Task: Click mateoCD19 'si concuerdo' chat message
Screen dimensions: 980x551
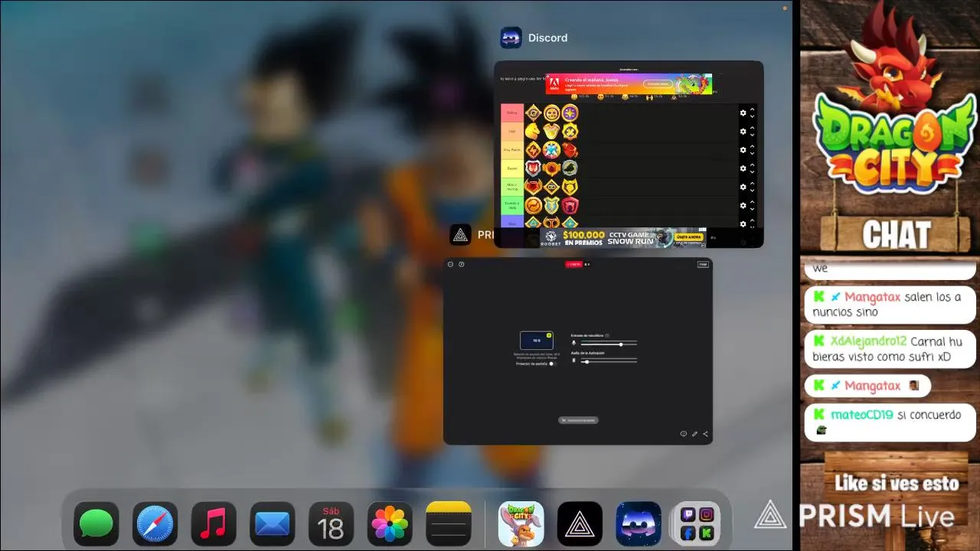Action: click(x=890, y=422)
